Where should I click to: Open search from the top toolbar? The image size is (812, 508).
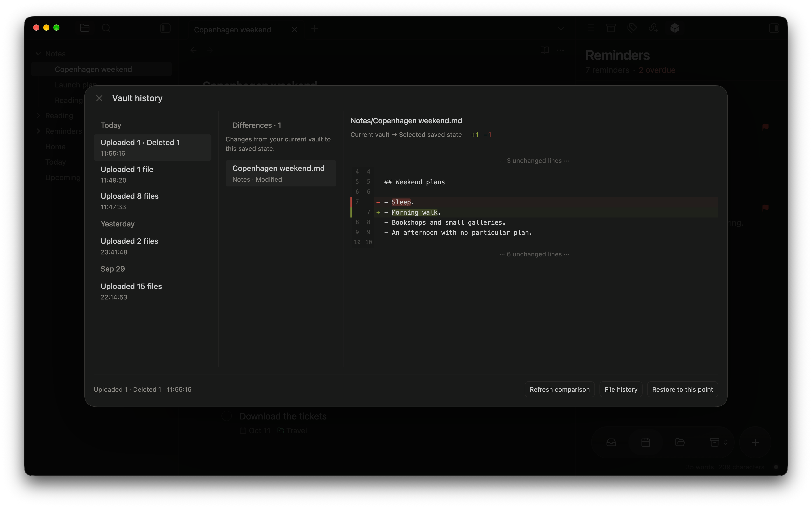(x=106, y=28)
